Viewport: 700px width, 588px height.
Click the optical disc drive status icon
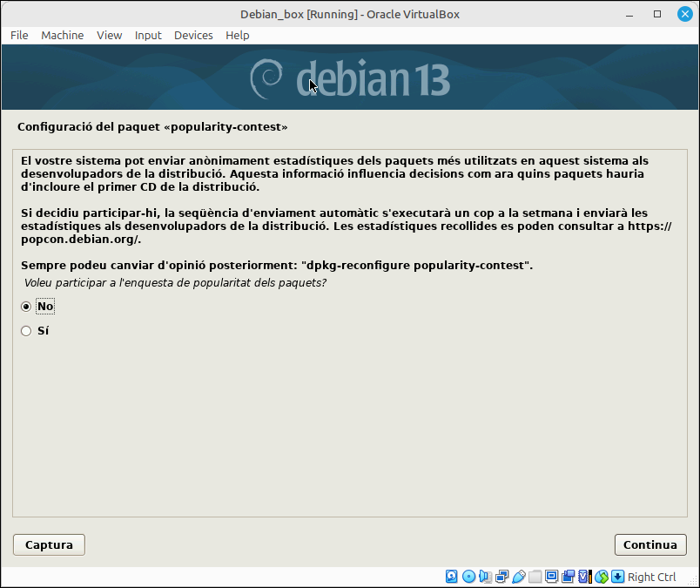point(468,577)
